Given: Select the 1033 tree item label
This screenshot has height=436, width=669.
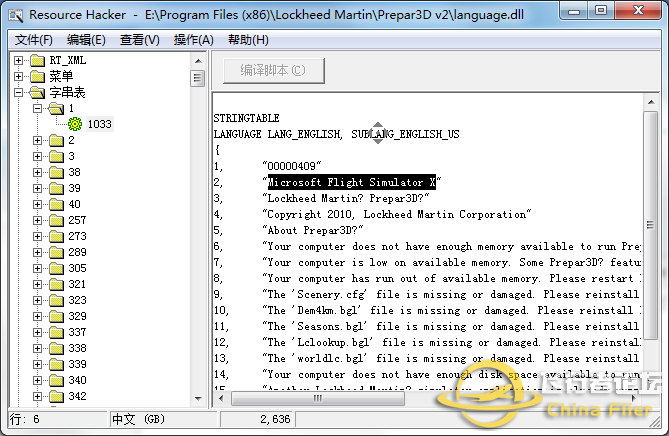Looking at the screenshot, I should (x=99, y=124).
